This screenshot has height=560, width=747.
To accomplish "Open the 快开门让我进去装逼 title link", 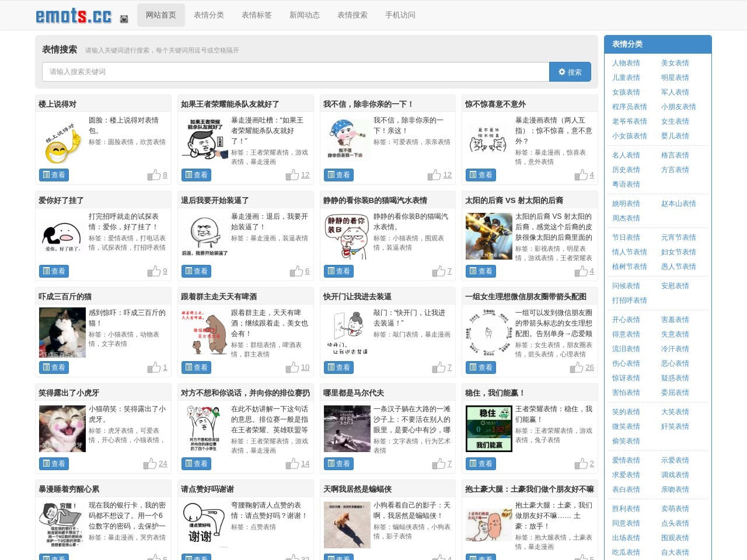I will coord(357,296).
